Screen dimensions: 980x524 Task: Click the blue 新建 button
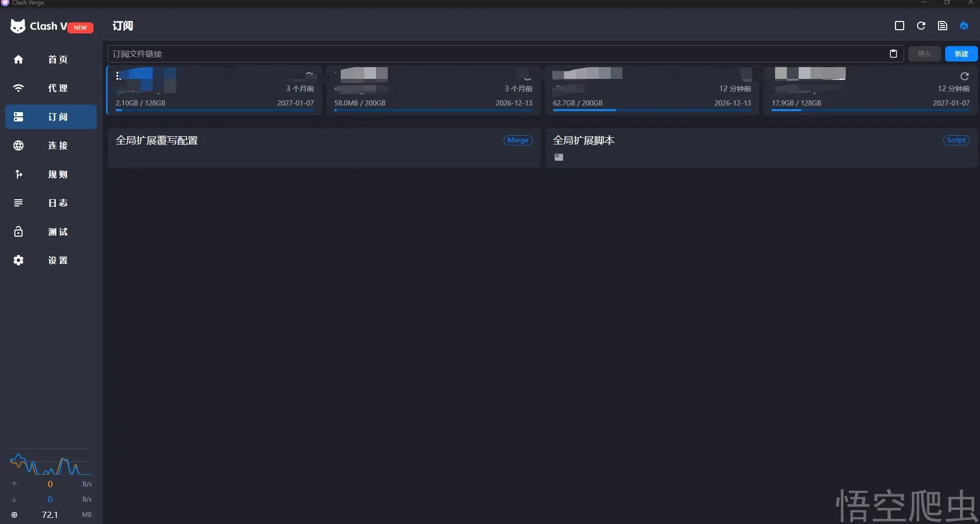tap(961, 54)
